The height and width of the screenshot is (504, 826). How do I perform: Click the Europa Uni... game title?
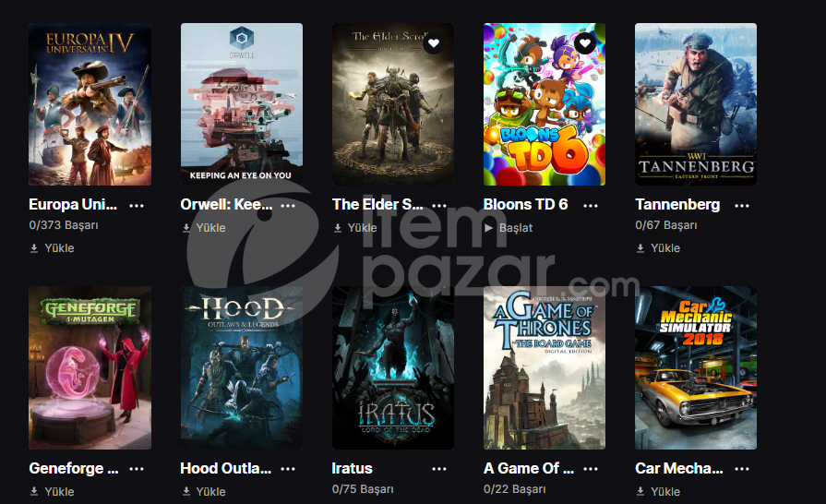click(x=73, y=204)
